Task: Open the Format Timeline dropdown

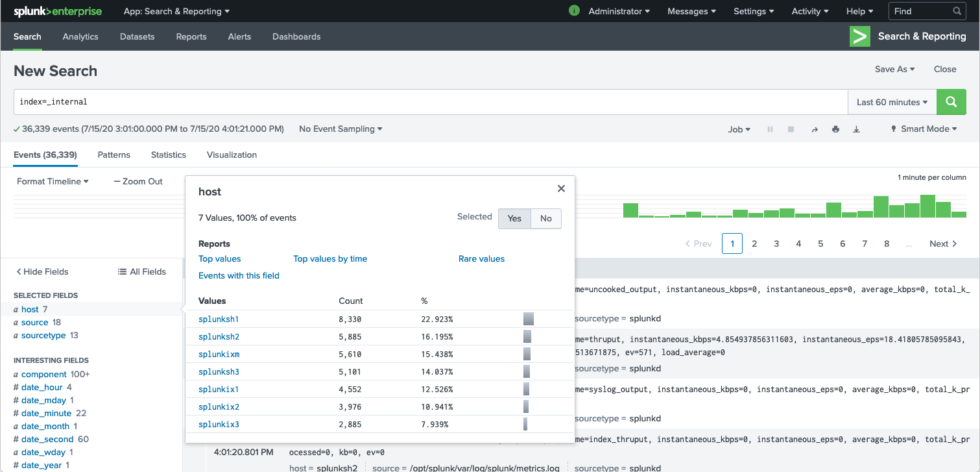Action: click(53, 181)
